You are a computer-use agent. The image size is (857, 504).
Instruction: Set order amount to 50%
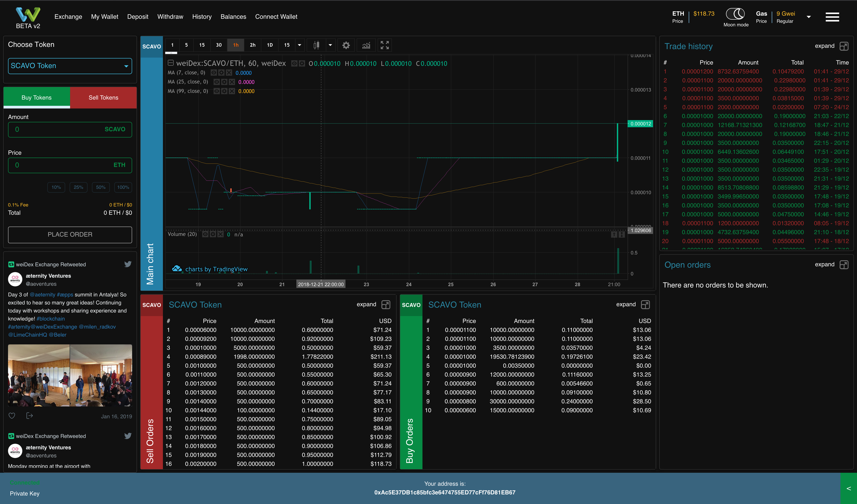pos(101,187)
